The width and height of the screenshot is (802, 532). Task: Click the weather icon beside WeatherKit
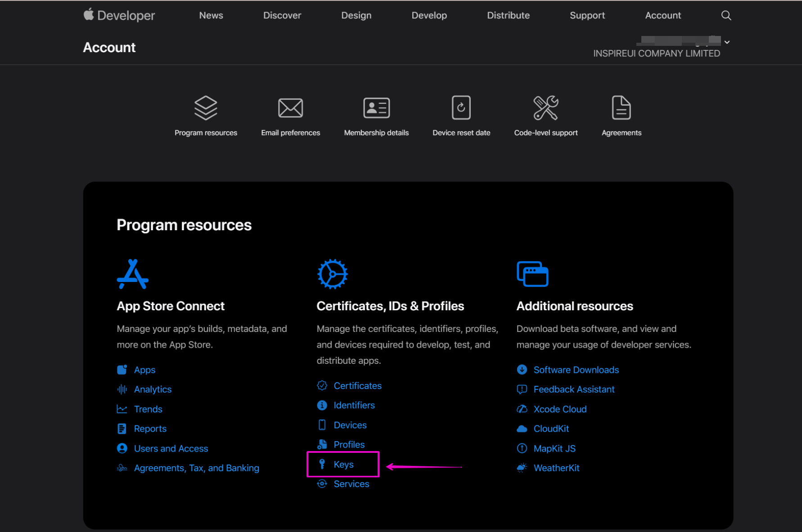(x=522, y=468)
